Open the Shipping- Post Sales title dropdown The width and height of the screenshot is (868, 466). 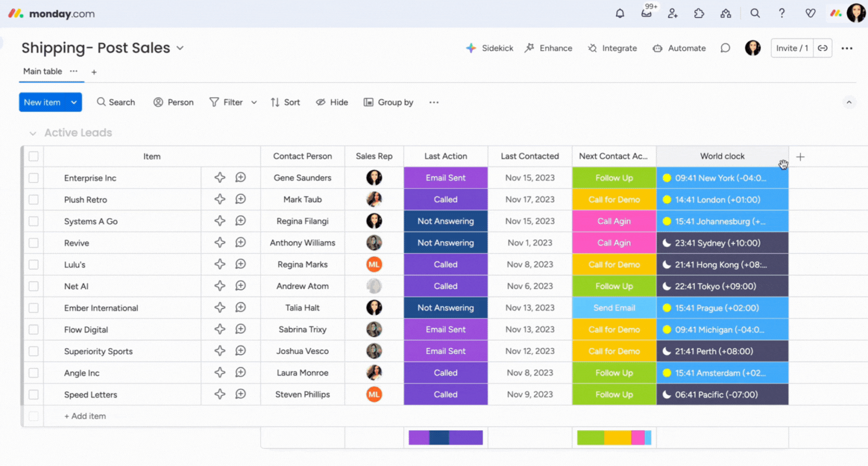click(180, 48)
